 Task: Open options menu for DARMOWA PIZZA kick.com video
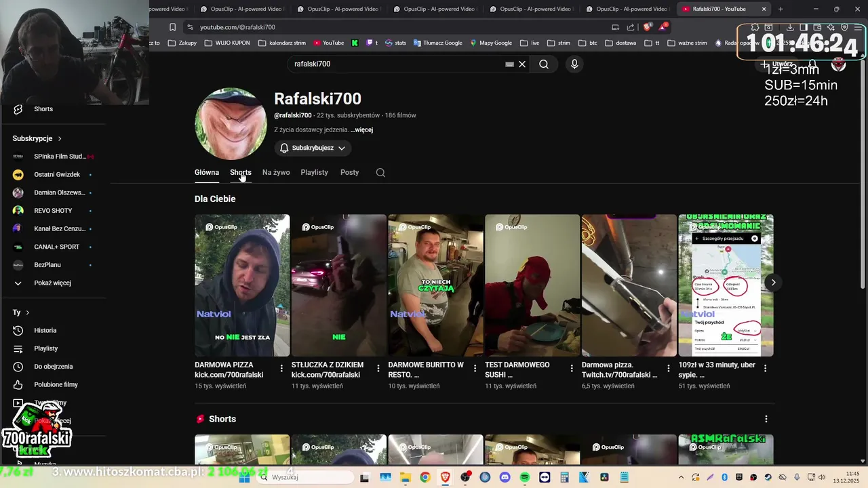[281, 369]
